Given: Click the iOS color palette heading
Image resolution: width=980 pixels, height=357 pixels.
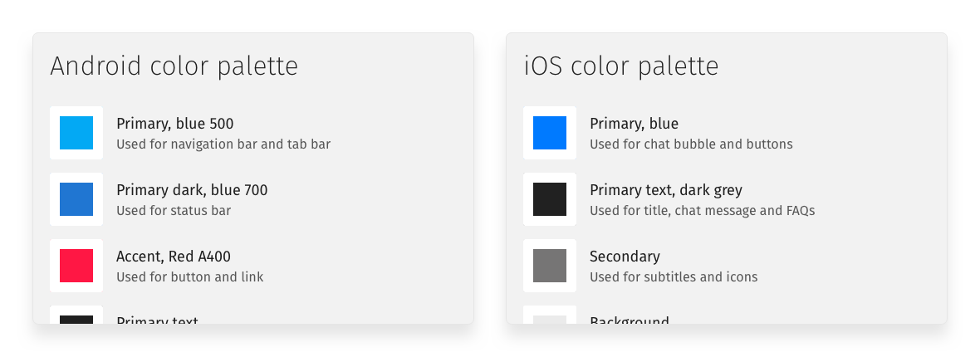Looking at the screenshot, I should point(621,66).
